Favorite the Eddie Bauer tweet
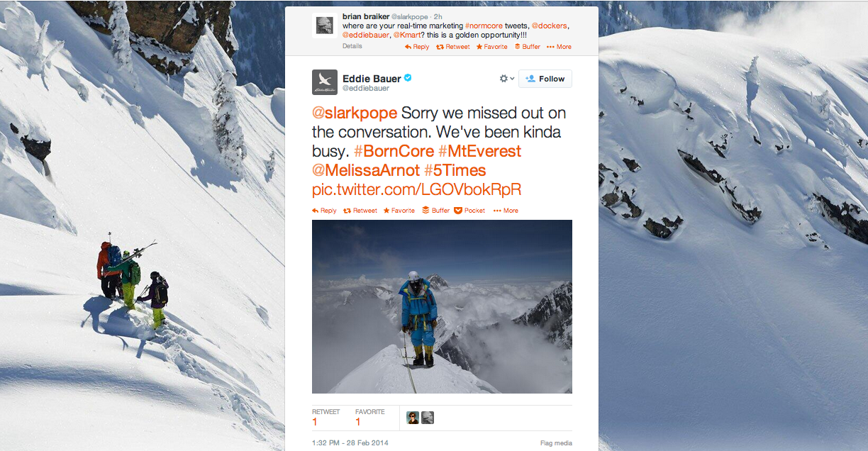868x451 pixels. (x=399, y=211)
